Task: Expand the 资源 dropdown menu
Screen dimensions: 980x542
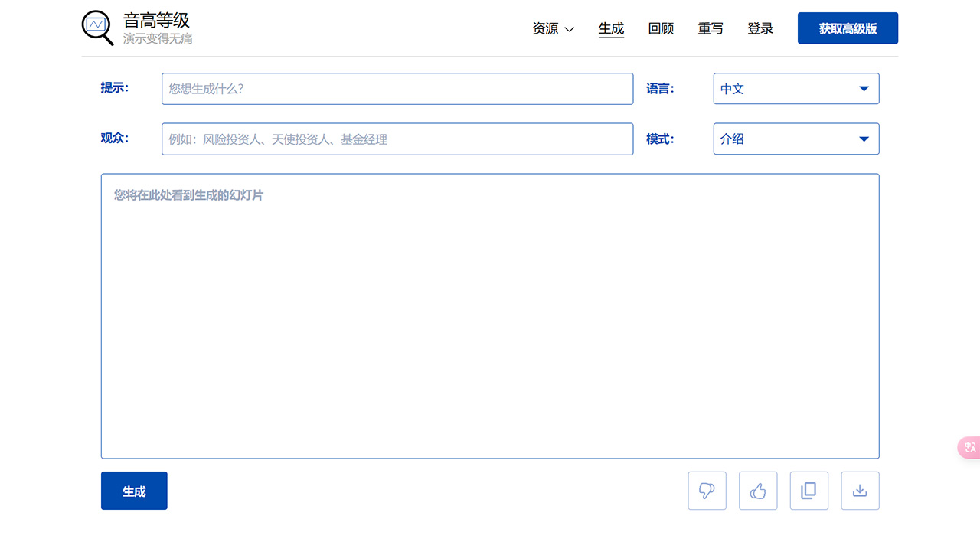Action: (x=553, y=28)
